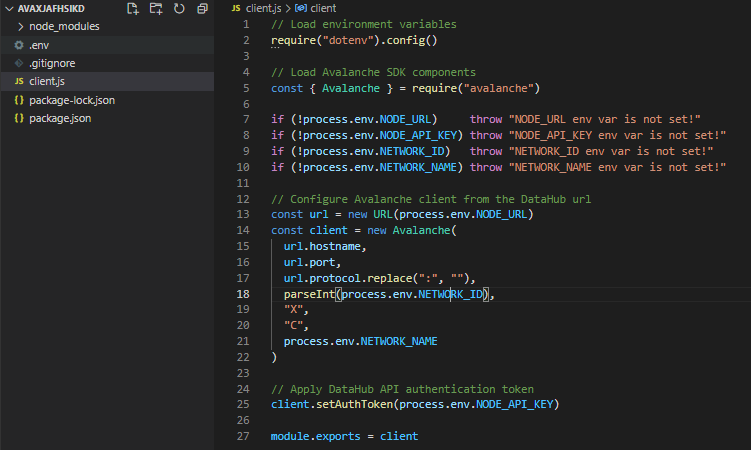Viewport: 751px width, 450px height.
Task: Click line number 1 in the gutter
Action: (246, 24)
